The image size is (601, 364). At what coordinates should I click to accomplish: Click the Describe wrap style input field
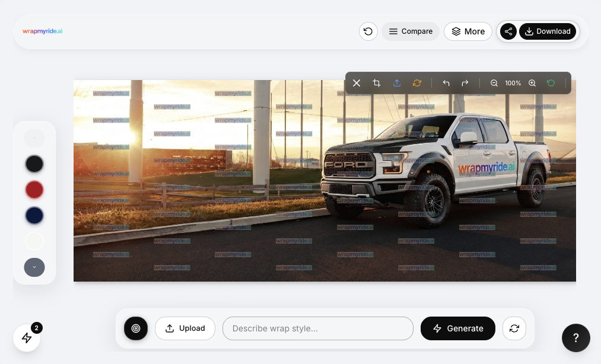[x=318, y=328]
